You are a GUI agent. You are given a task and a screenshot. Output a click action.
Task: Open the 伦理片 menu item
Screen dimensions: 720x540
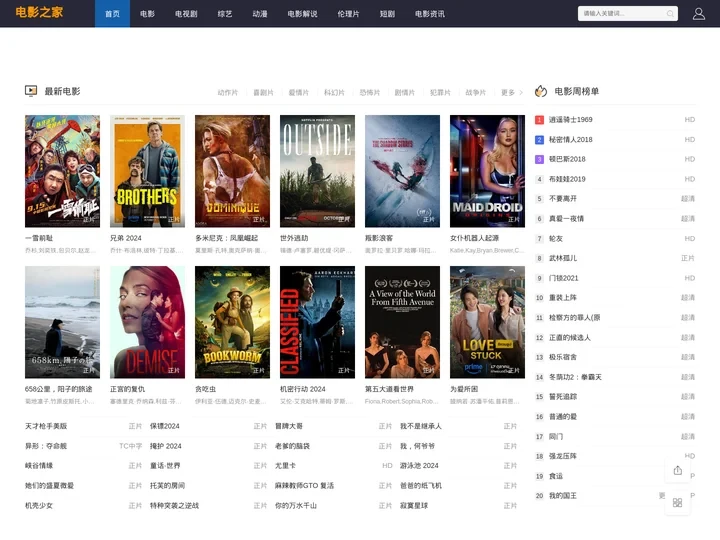348,14
